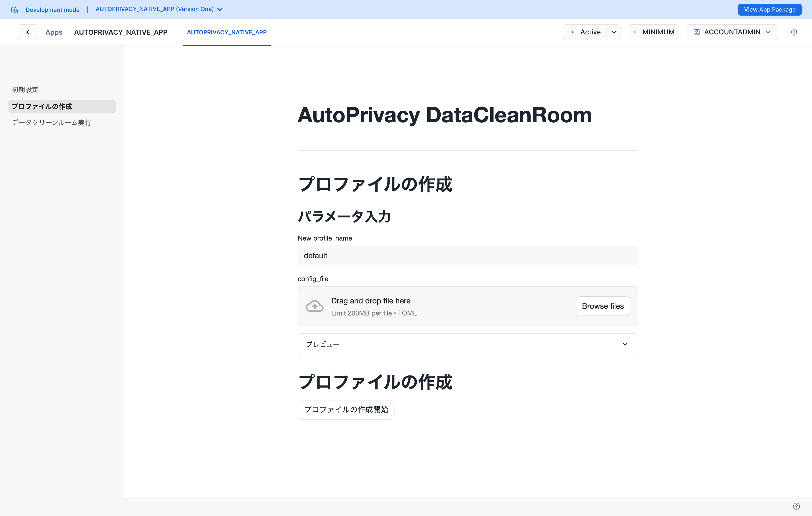The width and height of the screenshot is (812, 516).
Task: Click the help question mark icon
Action: pos(796,506)
